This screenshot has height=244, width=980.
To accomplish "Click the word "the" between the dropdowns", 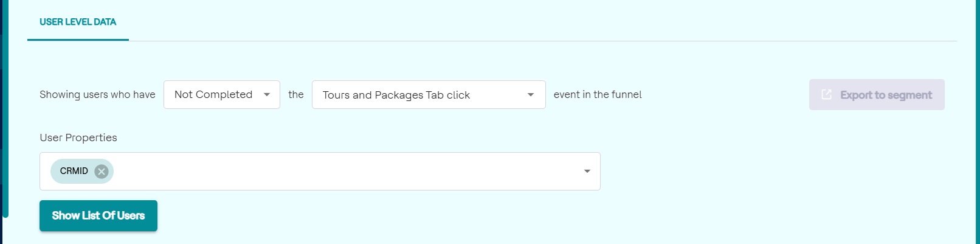I will point(296,94).
